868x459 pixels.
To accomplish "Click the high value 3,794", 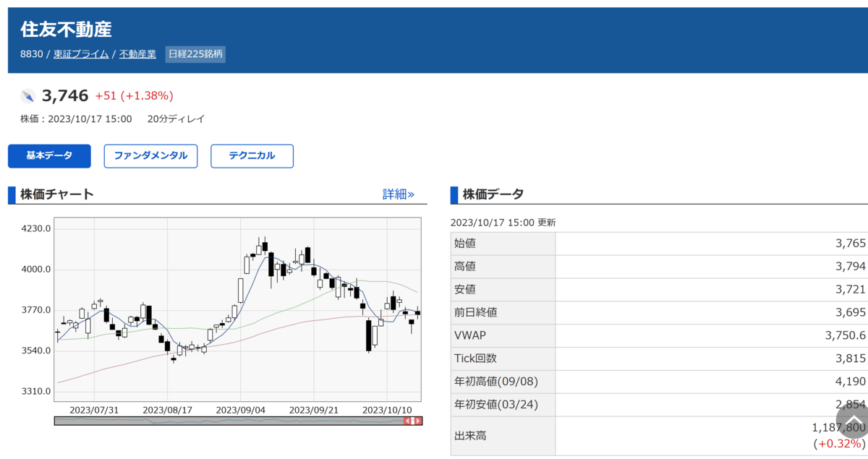I will pyautogui.click(x=850, y=266).
